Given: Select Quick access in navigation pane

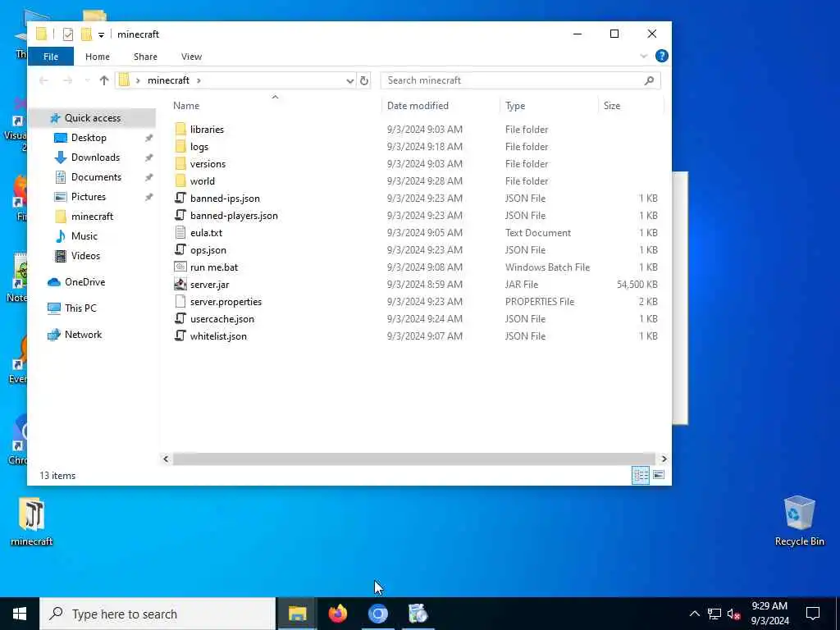Looking at the screenshot, I should [x=92, y=118].
